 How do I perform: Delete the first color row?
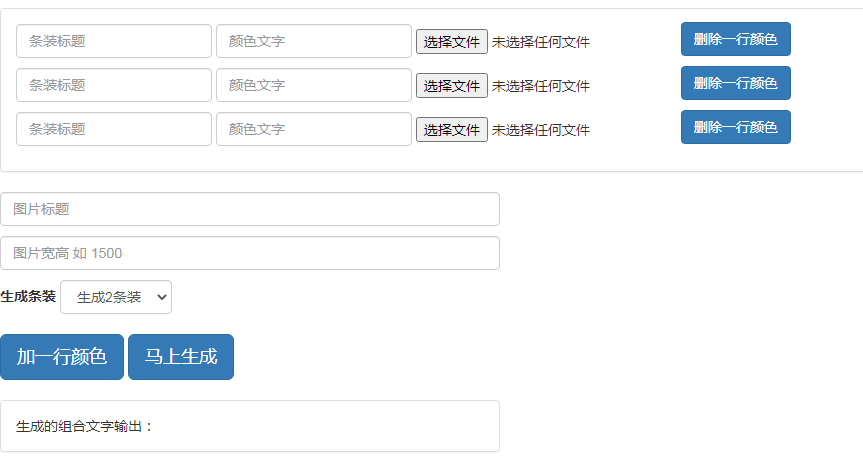[736, 39]
